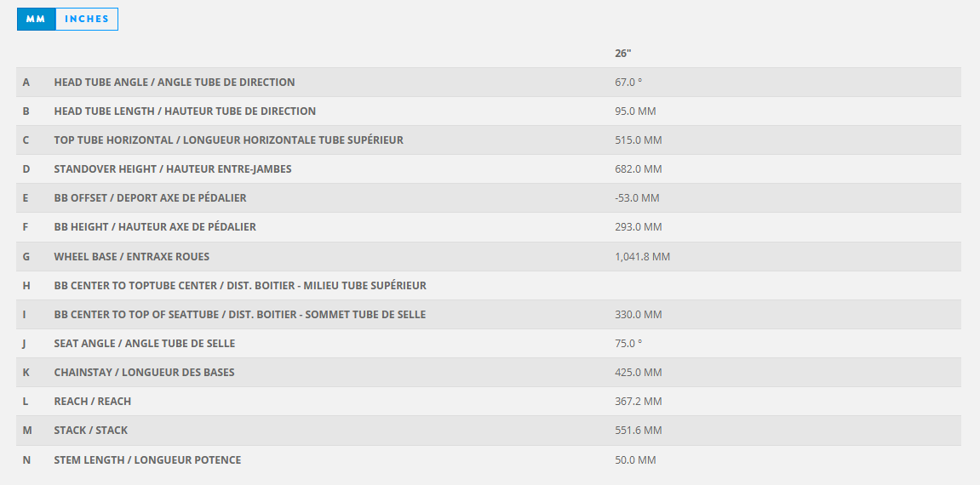Select the 67.0 ° head angle value
The width and height of the screenshot is (980, 485).
[x=628, y=83]
